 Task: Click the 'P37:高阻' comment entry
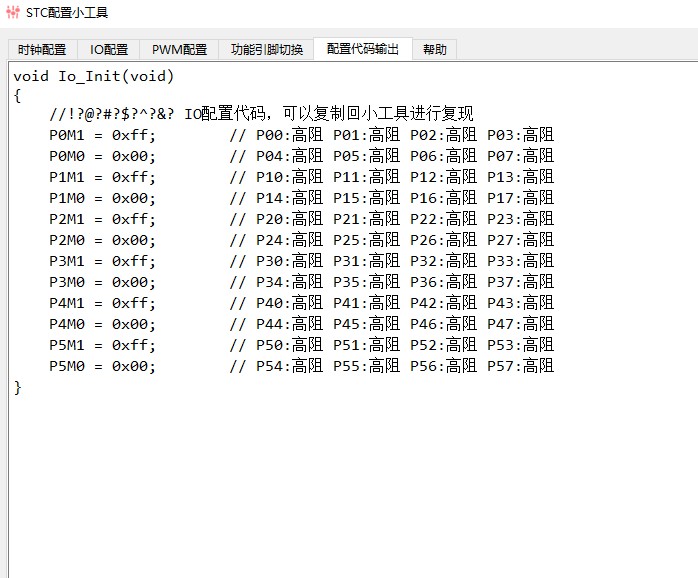pos(520,282)
